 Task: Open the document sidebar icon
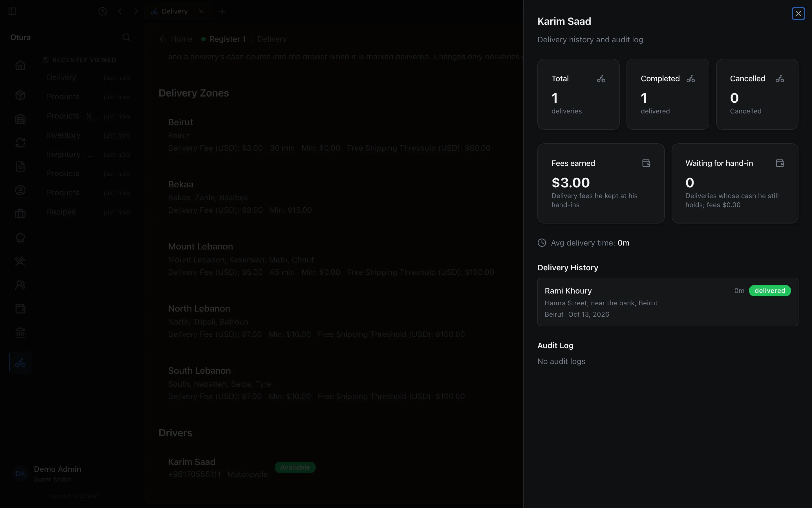20,167
